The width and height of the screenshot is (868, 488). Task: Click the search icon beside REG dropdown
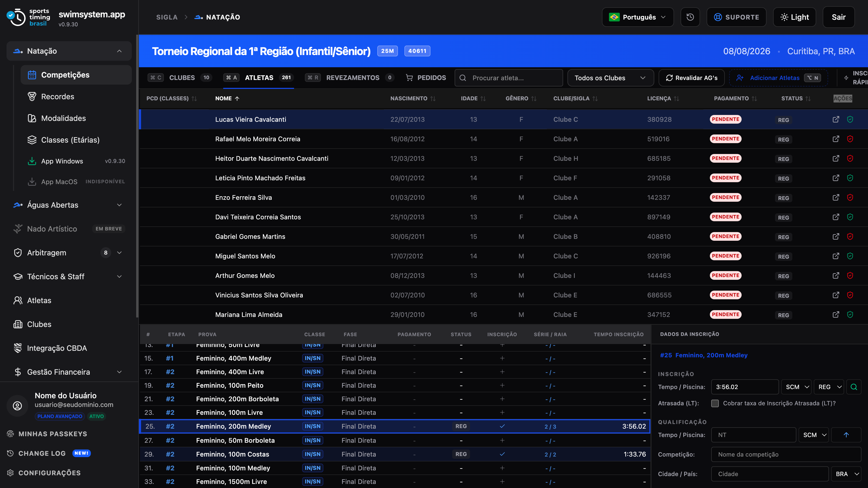pos(854,387)
